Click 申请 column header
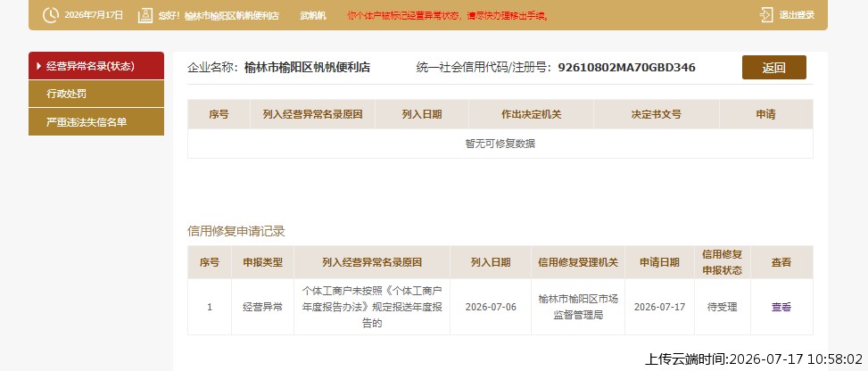 pos(765,115)
